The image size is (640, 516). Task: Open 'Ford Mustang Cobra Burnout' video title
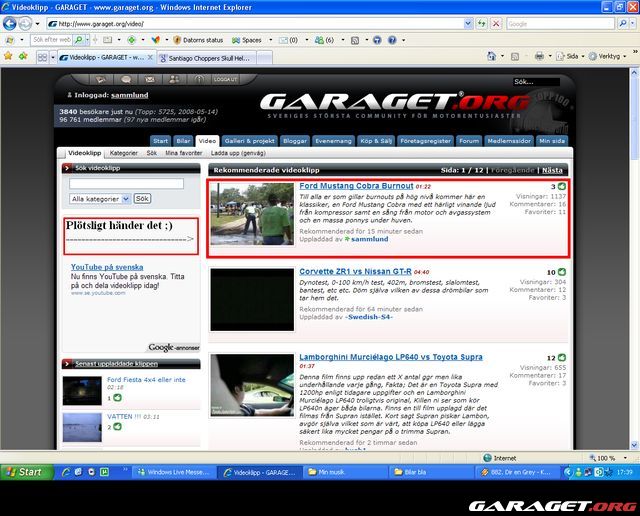pos(356,186)
